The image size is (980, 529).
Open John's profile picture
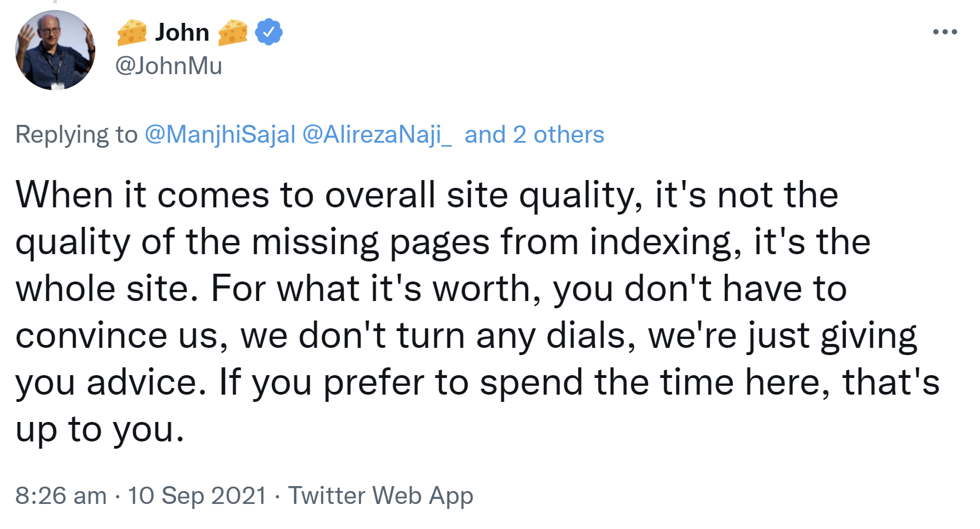[x=55, y=50]
